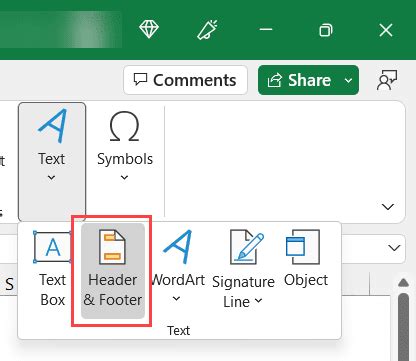Screen dimensions: 416x361
Task: Collapse the ribbon with the chevron
Action: [388, 207]
